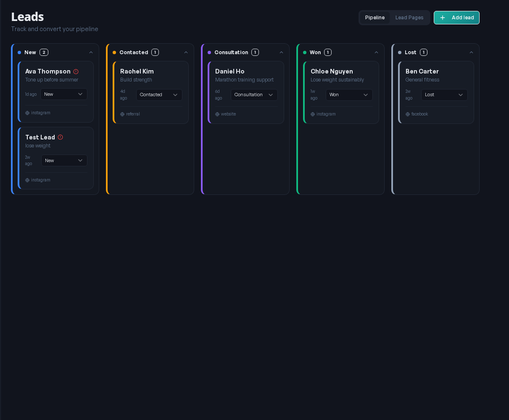
Task: Open Daniel Ho's Consultation status dropdown
Action: 254,95
